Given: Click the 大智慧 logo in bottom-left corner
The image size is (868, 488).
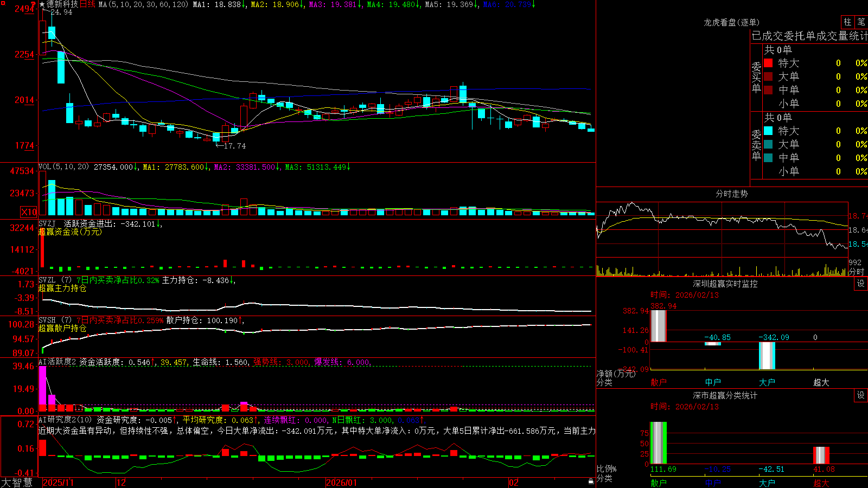Looking at the screenshot, I should click(17, 483).
